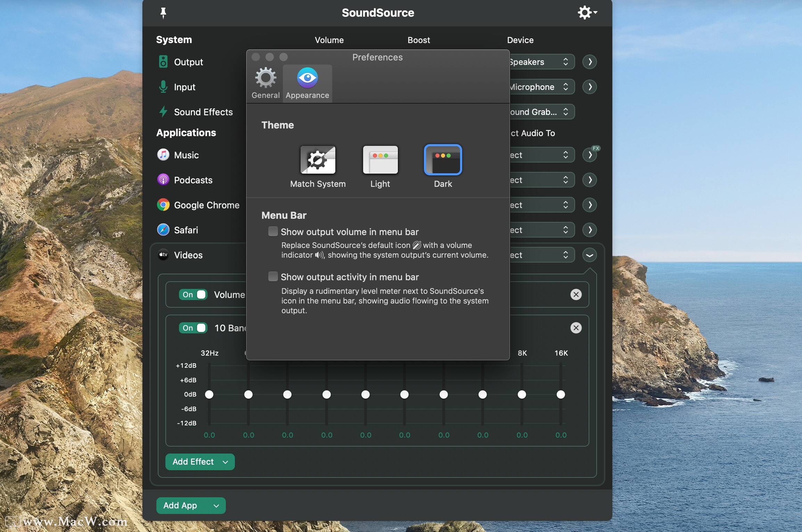Switch to General preferences tab

265,83
